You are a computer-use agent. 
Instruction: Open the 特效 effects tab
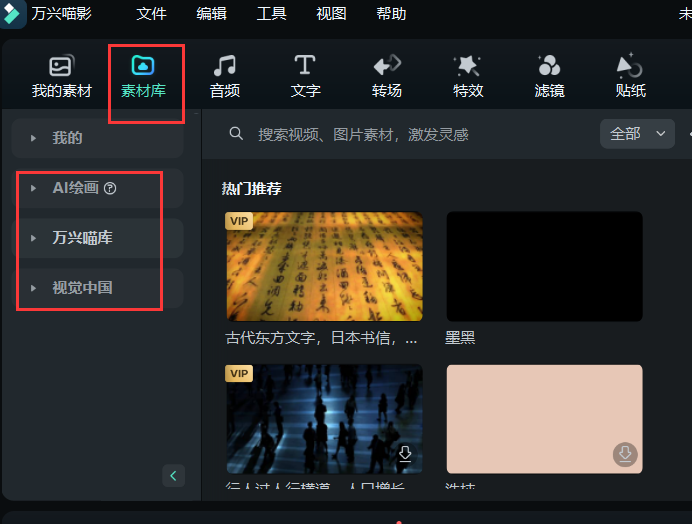468,76
